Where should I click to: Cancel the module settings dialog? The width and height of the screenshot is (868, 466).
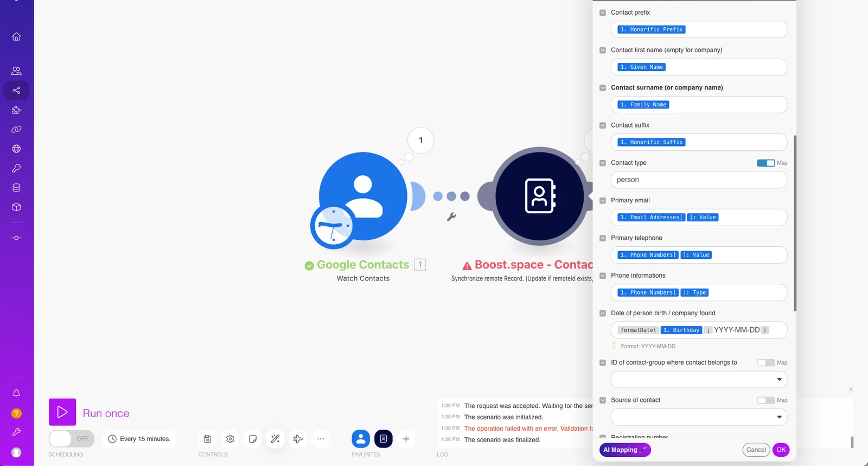pos(756,450)
